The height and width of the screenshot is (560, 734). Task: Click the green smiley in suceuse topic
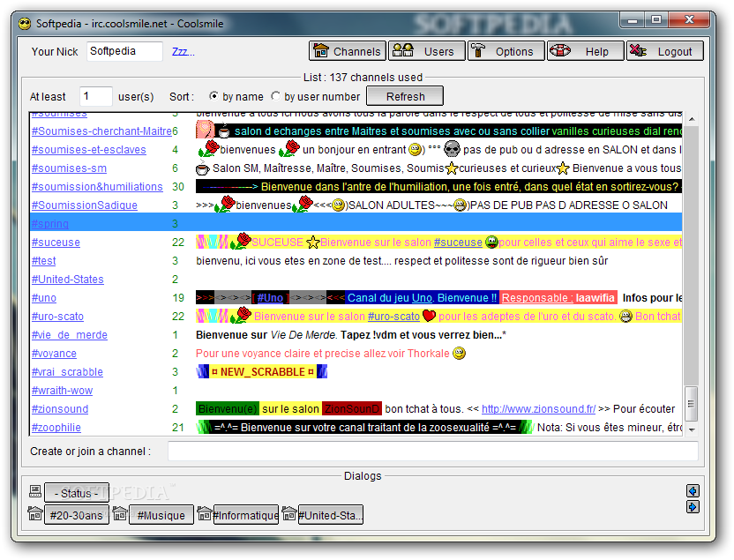(491, 242)
